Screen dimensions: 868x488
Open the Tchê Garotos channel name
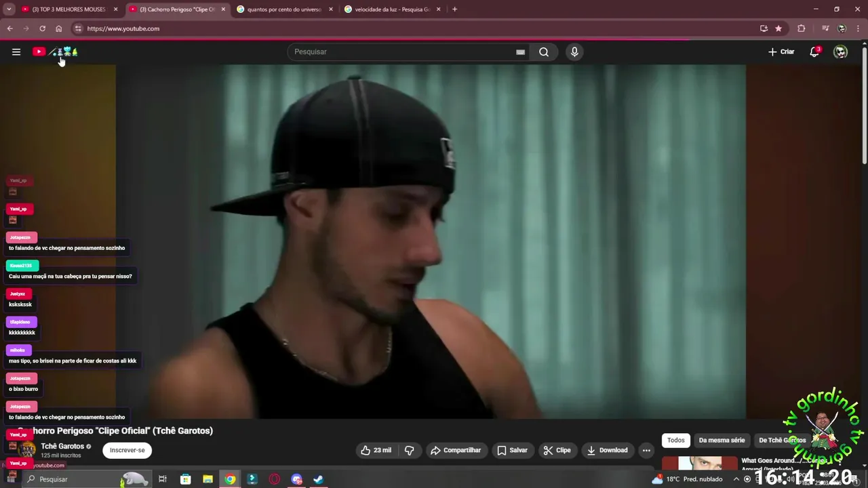[x=62, y=446]
